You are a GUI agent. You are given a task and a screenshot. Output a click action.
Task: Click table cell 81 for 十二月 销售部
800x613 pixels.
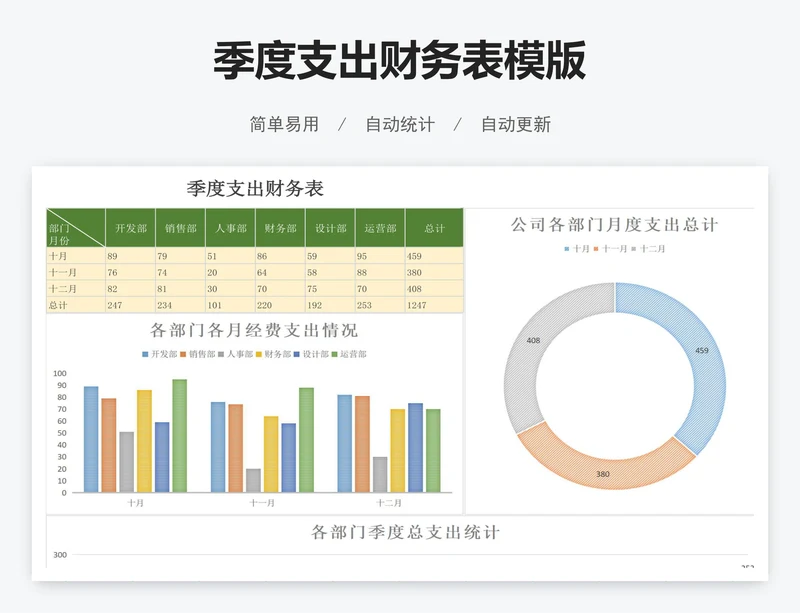[x=181, y=289]
